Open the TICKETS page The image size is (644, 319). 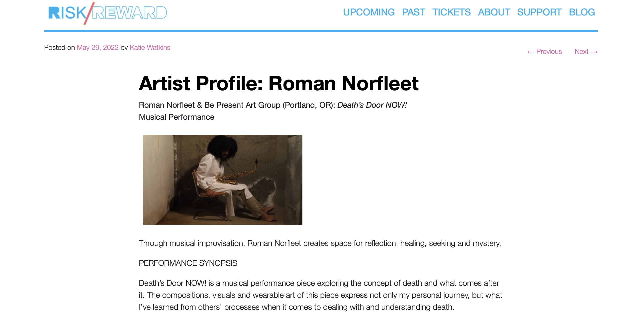click(x=451, y=12)
